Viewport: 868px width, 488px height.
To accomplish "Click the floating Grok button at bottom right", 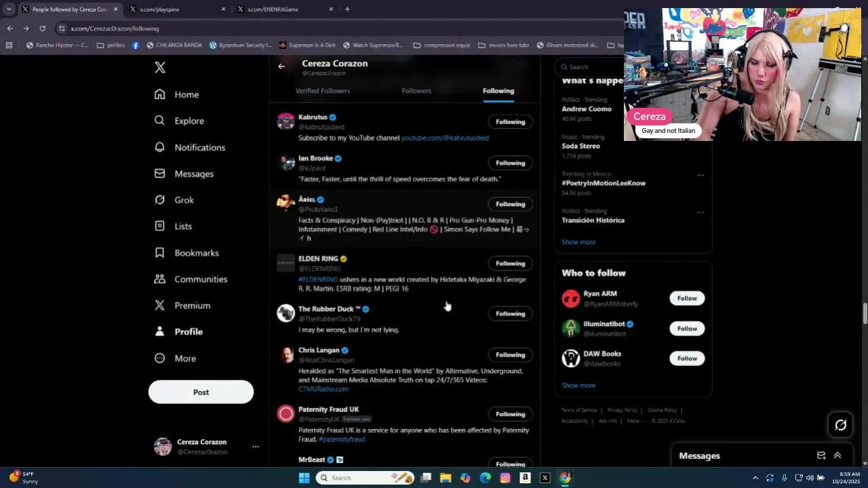I will tap(841, 425).
